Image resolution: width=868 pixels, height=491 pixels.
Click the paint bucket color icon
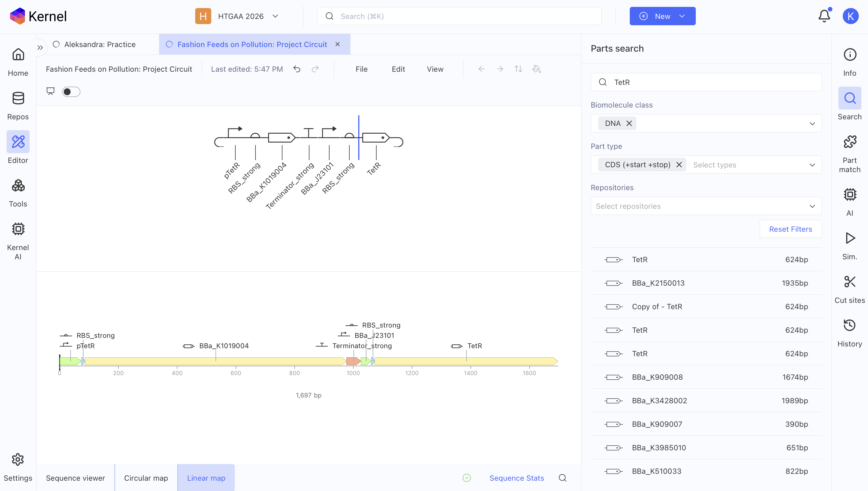point(536,69)
